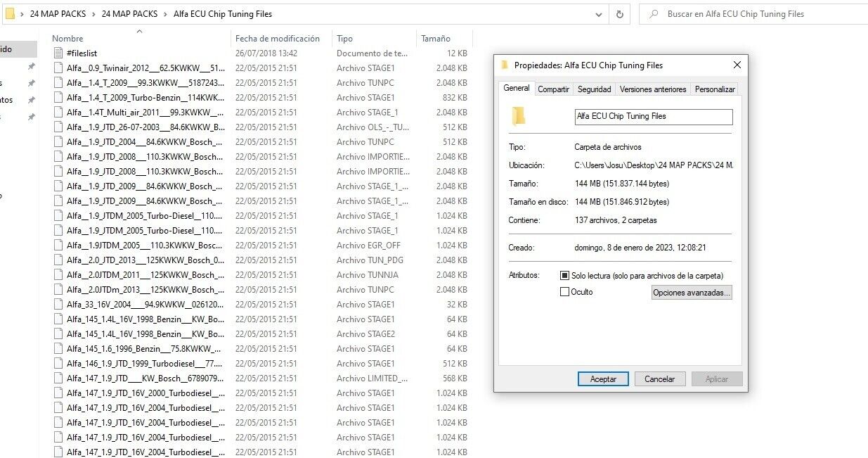The image size is (868, 458).
Task: Switch to the General tab
Action: 517,89
